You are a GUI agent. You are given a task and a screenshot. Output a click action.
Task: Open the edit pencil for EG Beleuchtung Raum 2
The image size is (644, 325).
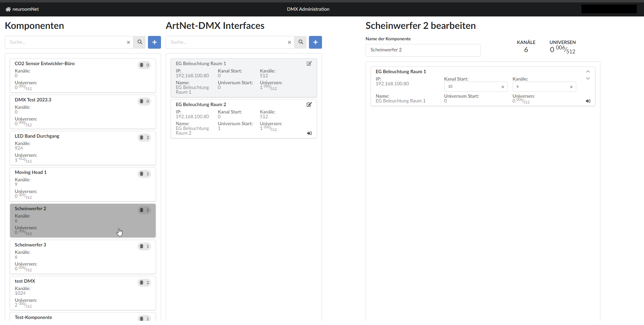point(309,104)
